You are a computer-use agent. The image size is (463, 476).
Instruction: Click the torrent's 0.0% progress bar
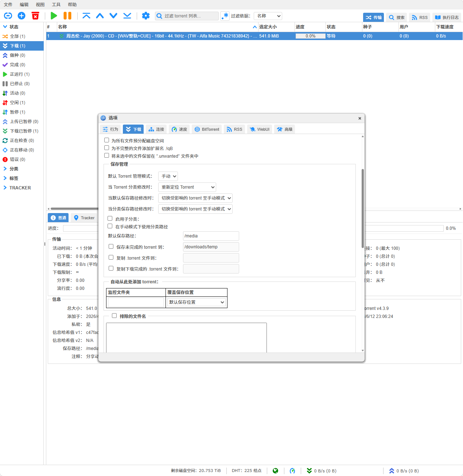pos(310,36)
